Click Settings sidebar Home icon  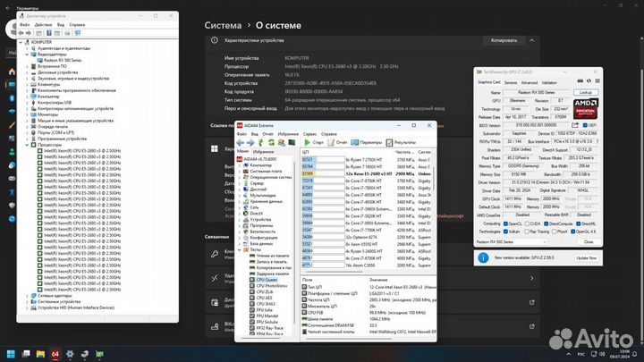pos(12,72)
